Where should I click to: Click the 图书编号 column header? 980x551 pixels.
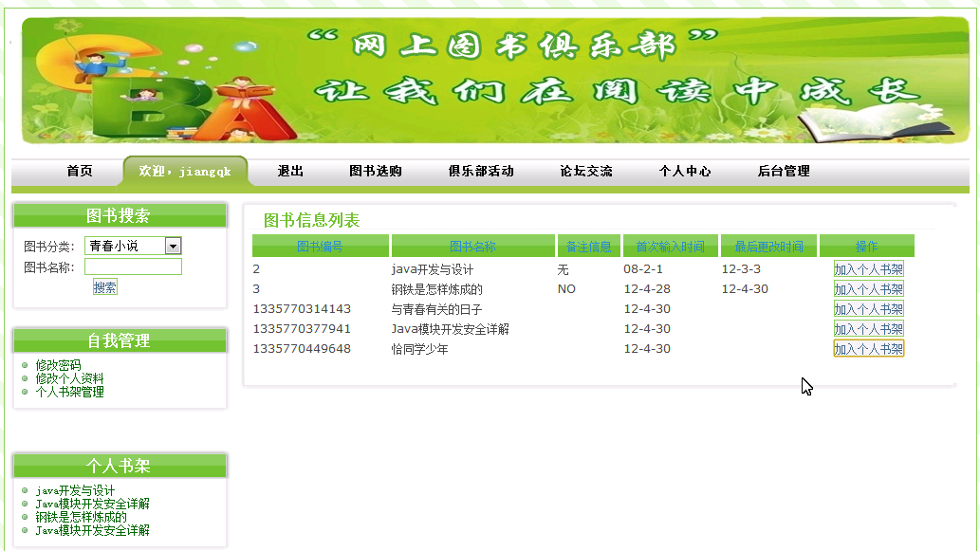[320, 247]
